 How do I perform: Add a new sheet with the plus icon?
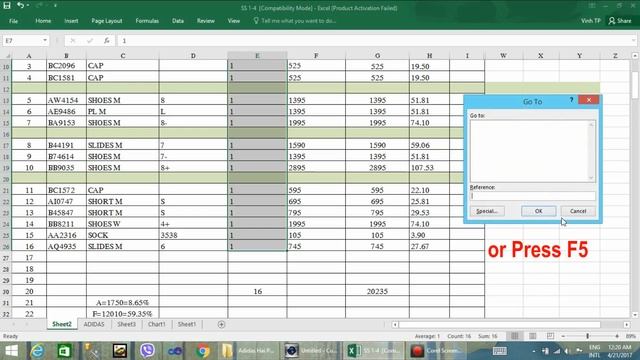(x=221, y=324)
